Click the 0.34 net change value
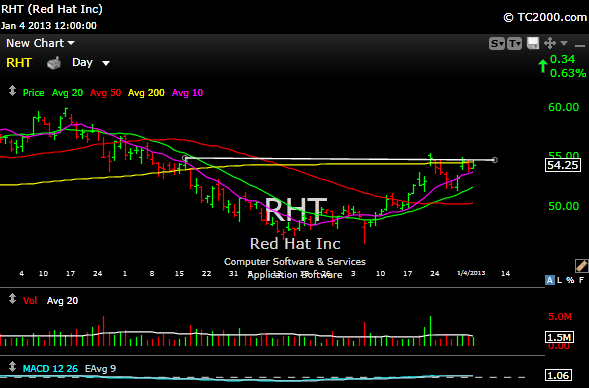589x388 pixels. [x=562, y=59]
